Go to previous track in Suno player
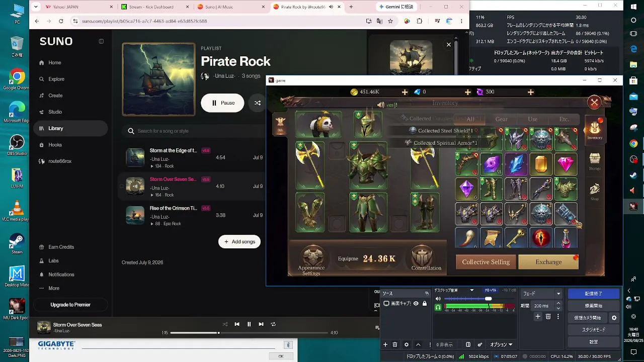Viewport: 644px width, 362px height. (x=237, y=324)
